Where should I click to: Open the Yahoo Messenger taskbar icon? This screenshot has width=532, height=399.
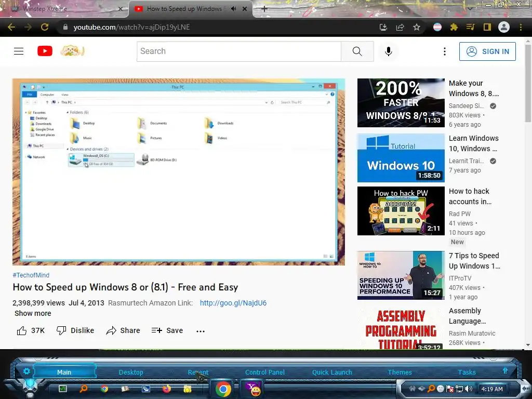coord(253,389)
